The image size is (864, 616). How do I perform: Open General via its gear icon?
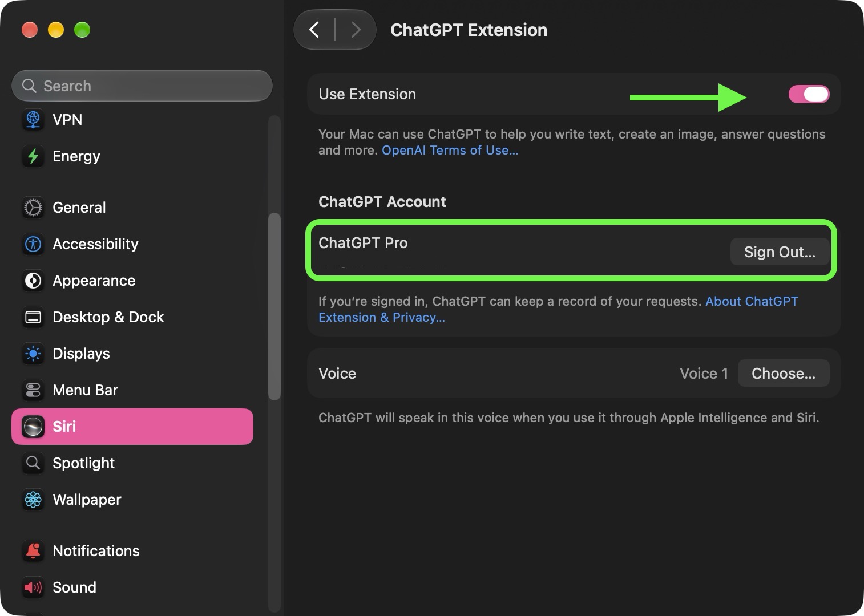click(x=33, y=208)
